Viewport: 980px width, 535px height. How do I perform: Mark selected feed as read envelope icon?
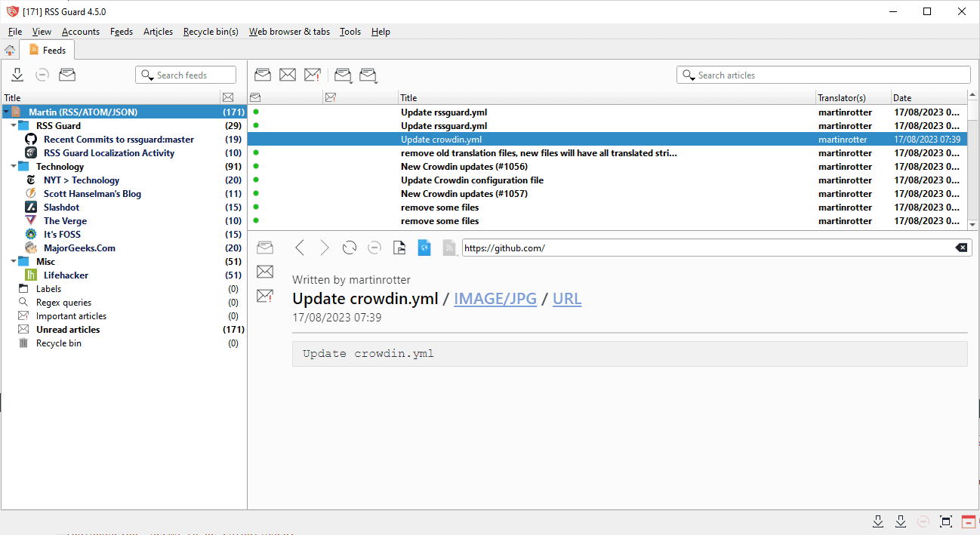[x=67, y=75]
